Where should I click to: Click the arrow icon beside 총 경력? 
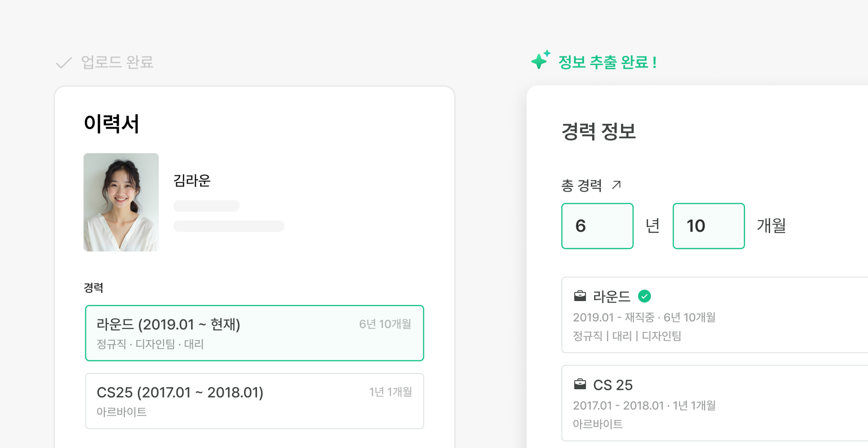click(616, 185)
